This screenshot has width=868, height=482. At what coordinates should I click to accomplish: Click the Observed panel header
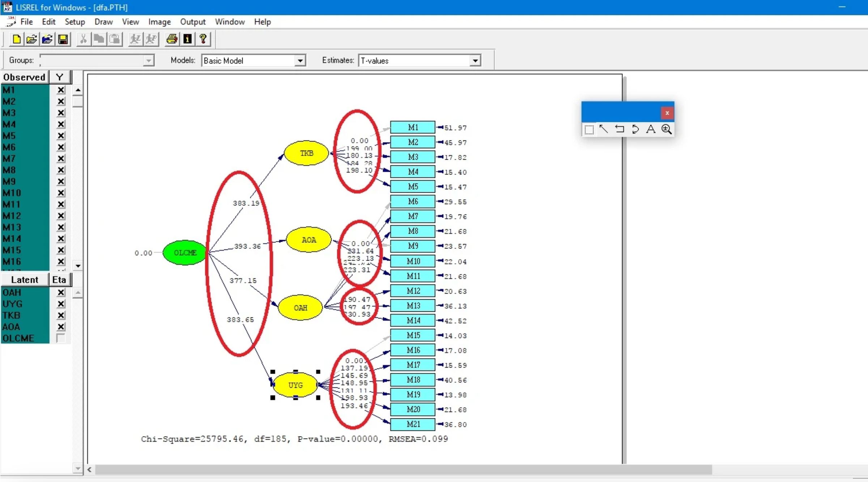tap(24, 77)
